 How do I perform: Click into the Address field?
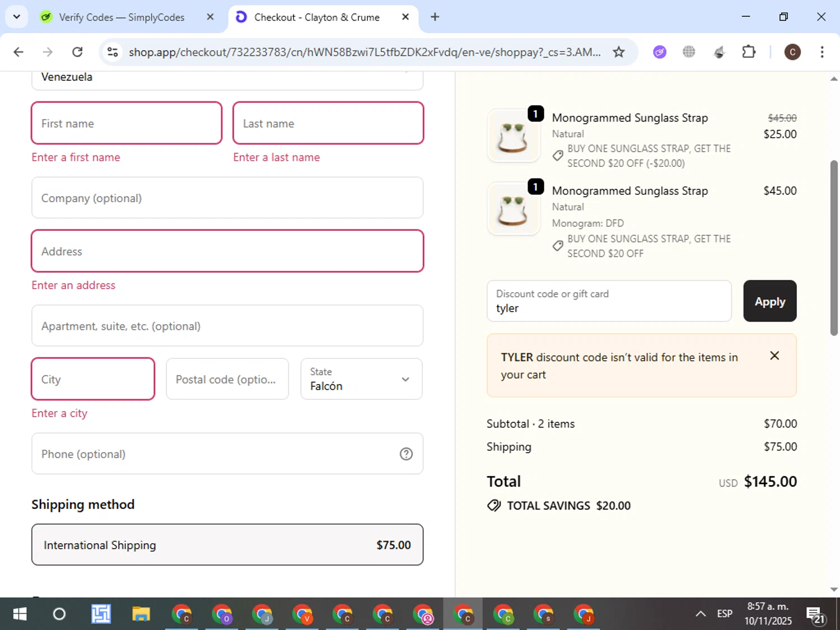227,251
